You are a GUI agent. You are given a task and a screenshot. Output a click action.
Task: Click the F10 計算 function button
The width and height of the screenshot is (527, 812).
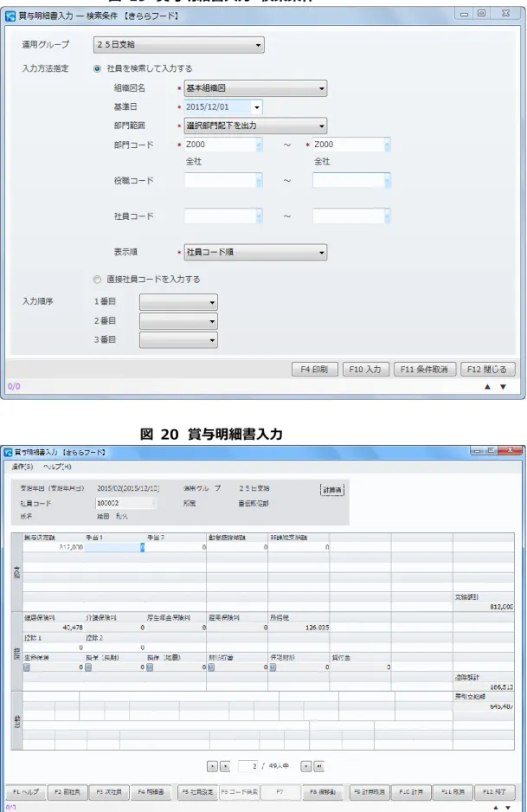tap(412, 792)
